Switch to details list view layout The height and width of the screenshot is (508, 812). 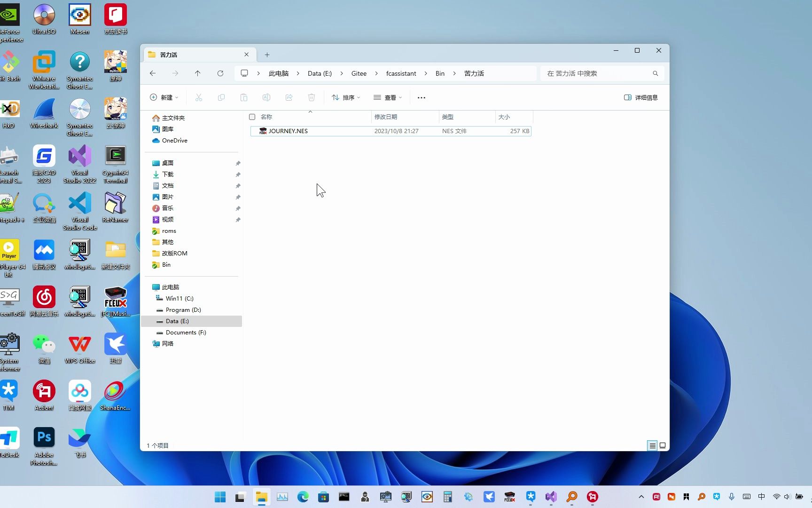(652, 445)
